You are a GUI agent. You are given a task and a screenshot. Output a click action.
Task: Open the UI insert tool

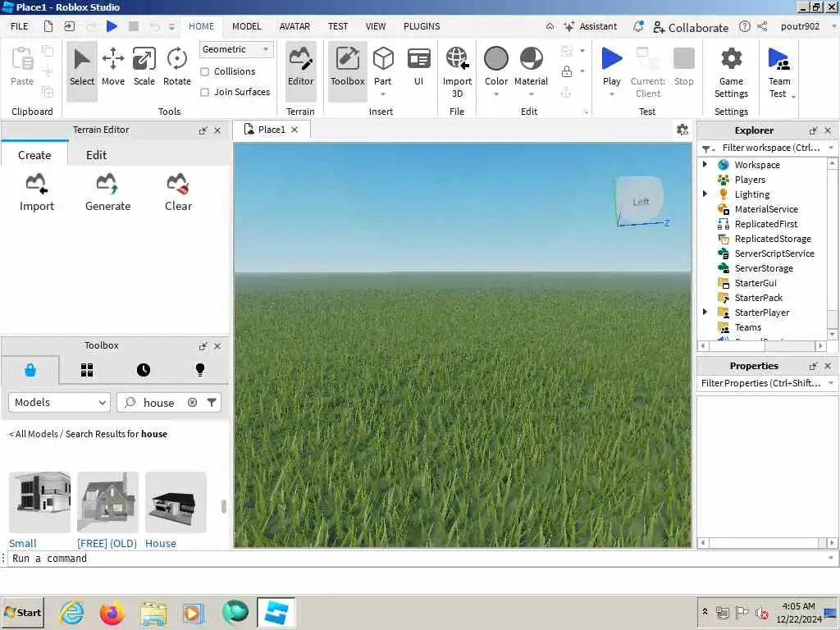(418, 66)
